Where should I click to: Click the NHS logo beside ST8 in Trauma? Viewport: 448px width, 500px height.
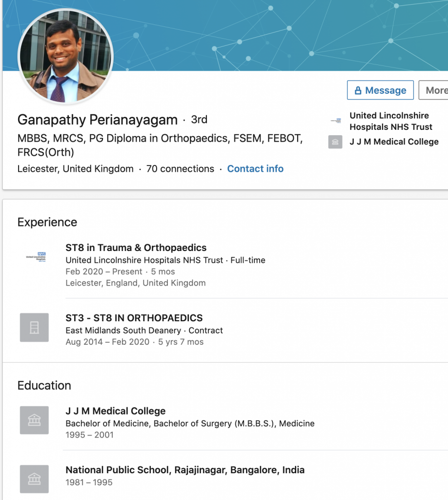(36, 257)
